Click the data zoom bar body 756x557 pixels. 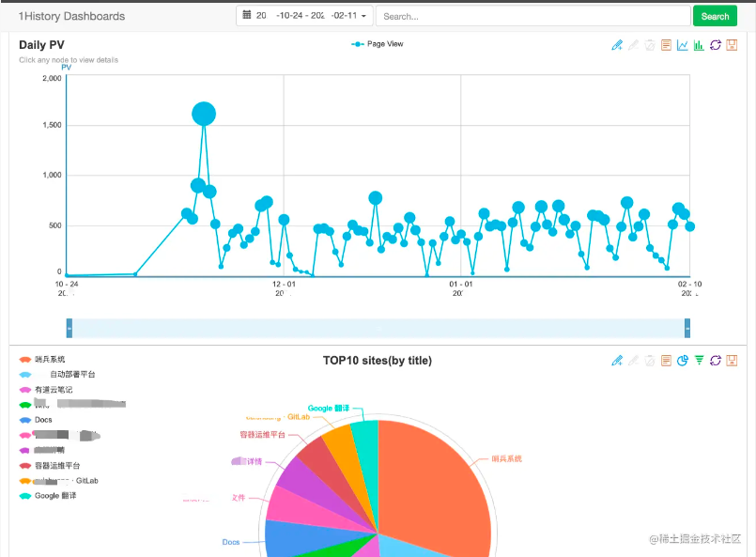[x=378, y=329]
